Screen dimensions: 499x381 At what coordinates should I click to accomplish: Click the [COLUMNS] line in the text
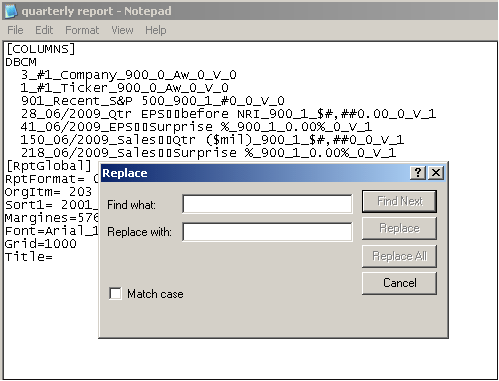[x=41, y=49]
